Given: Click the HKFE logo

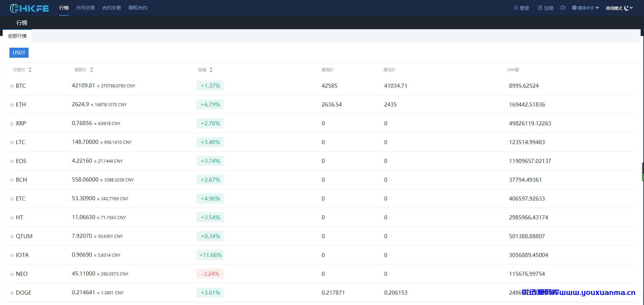Looking at the screenshot, I should pos(29,8).
